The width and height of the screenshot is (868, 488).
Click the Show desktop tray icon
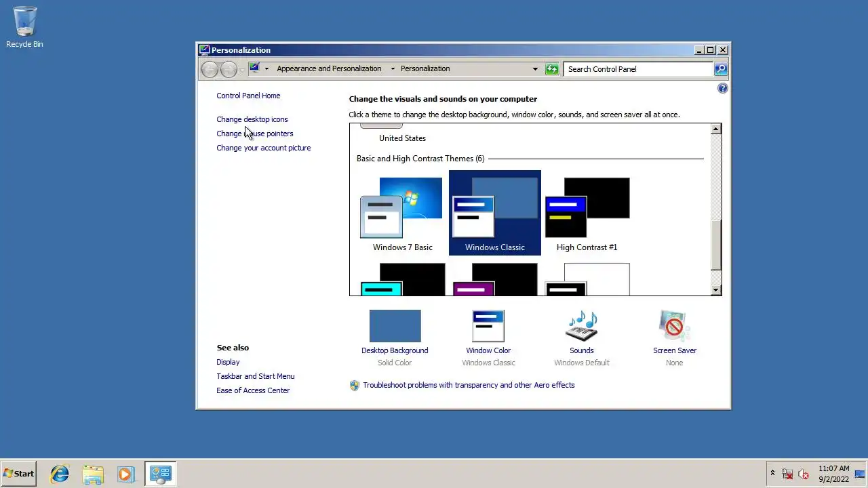pos(860,474)
